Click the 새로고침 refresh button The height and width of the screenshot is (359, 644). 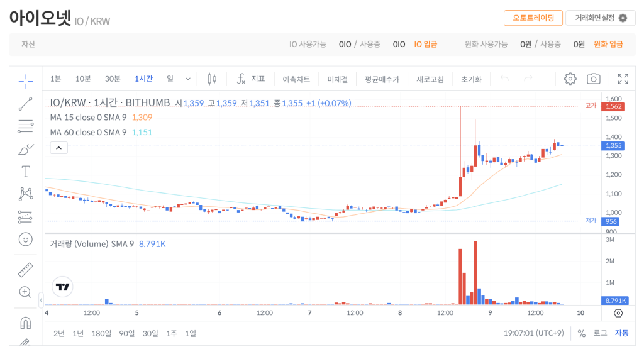pyautogui.click(x=430, y=79)
